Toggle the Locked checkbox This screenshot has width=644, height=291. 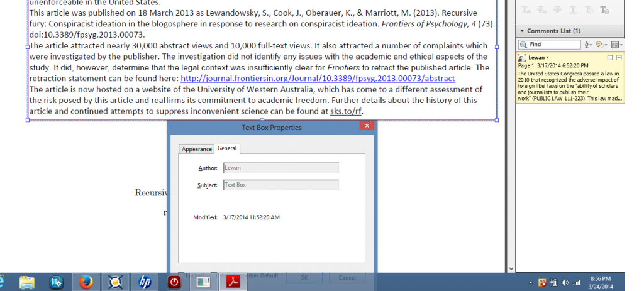[181, 275]
